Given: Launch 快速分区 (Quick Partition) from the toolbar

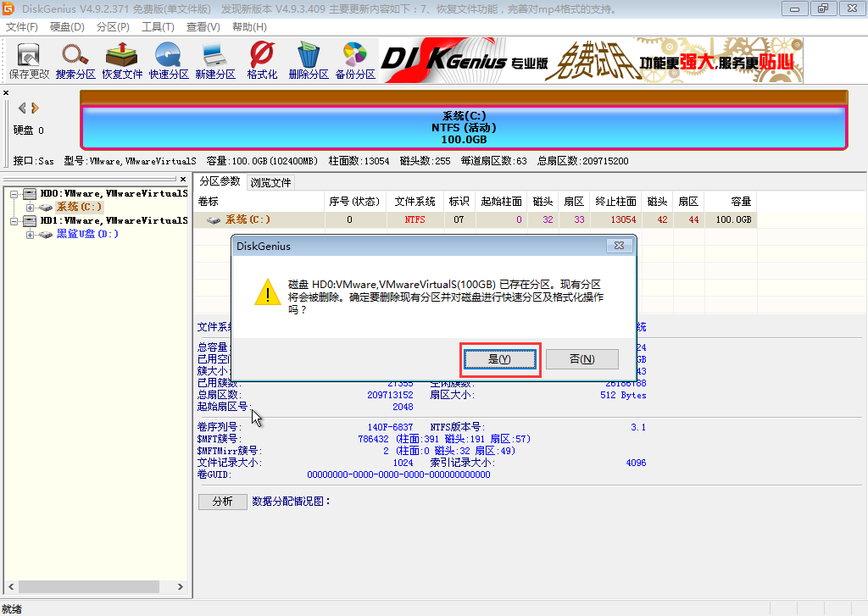Looking at the screenshot, I should coord(168,59).
